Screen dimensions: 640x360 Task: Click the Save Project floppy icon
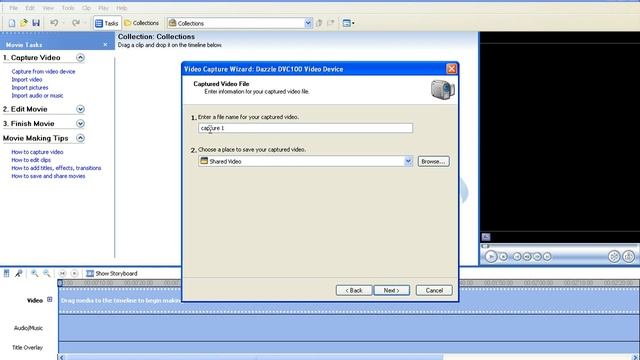click(36, 23)
